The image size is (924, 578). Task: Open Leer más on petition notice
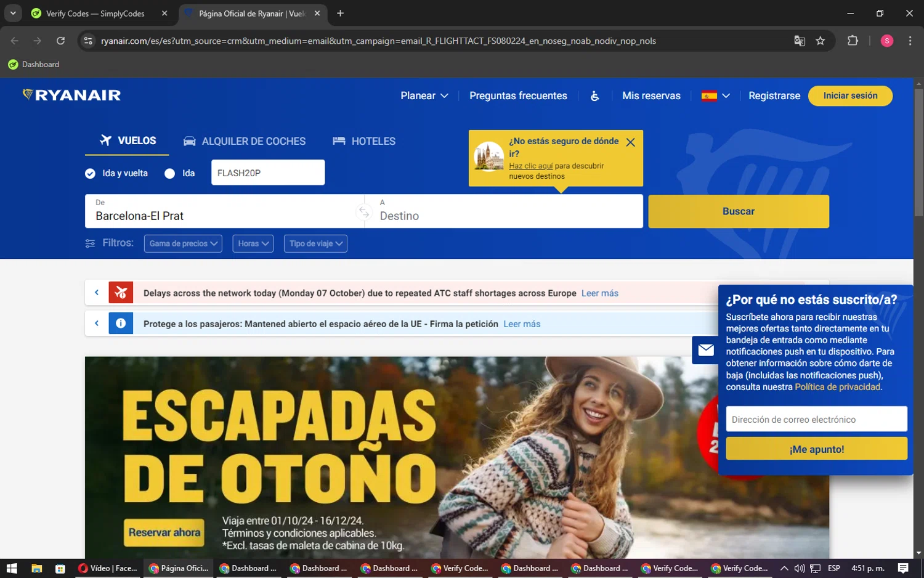522,324
